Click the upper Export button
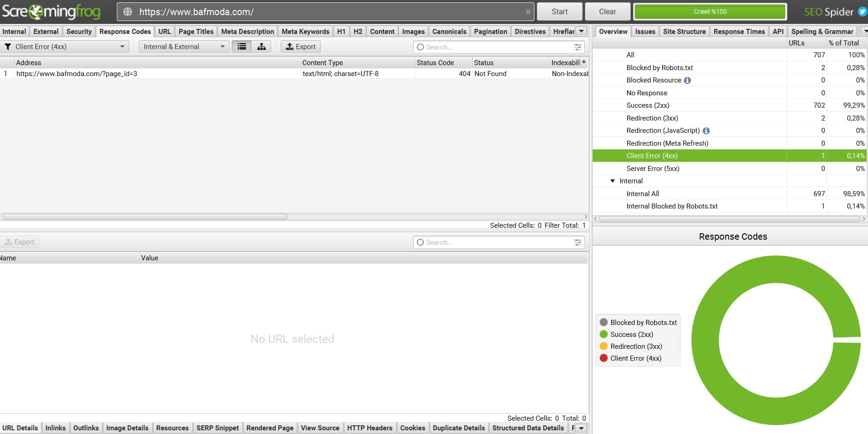The height and width of the screenshot is (434, 868). (300, 47)
